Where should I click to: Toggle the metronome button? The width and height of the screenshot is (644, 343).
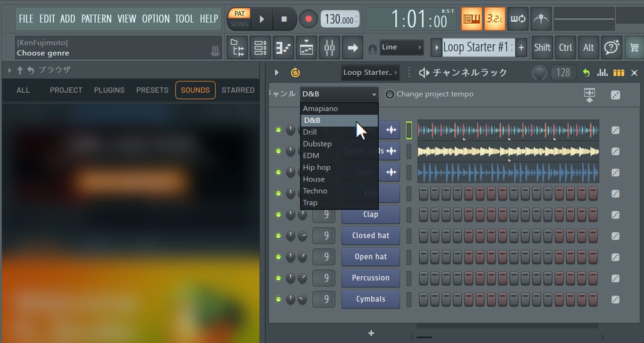click(x=541, y=19)
